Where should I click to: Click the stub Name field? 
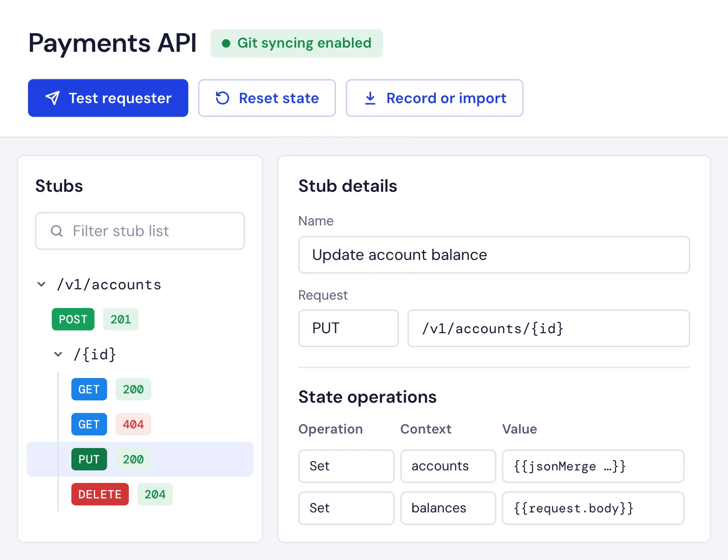coord(494,255)
